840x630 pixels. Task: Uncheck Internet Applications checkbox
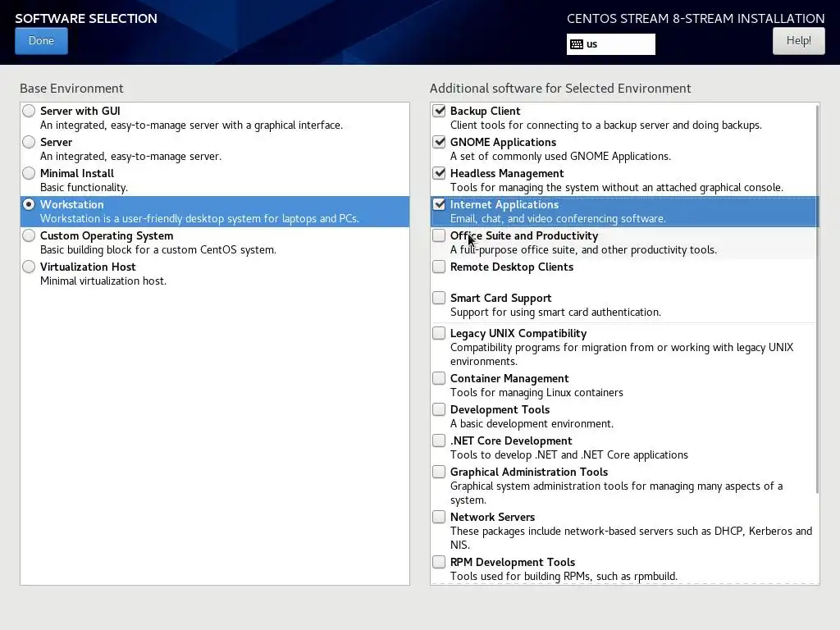(x=439, y=204)
